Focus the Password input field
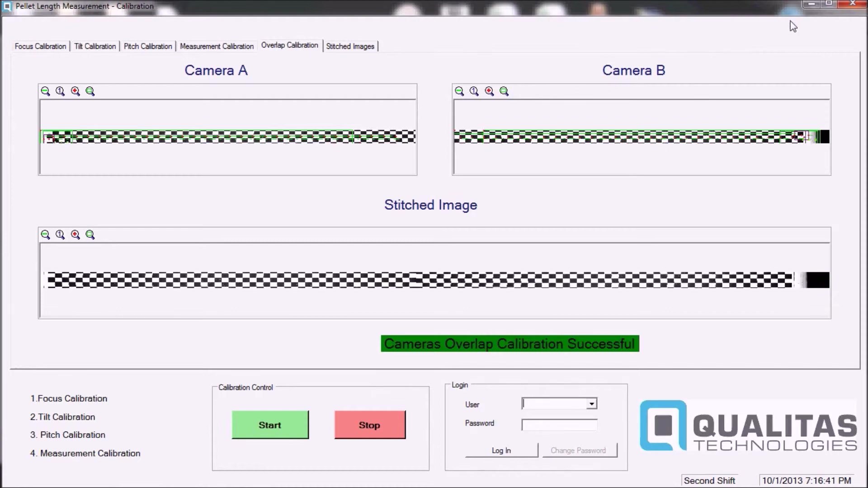Screen dimensions: 868x488 [559, 425]
